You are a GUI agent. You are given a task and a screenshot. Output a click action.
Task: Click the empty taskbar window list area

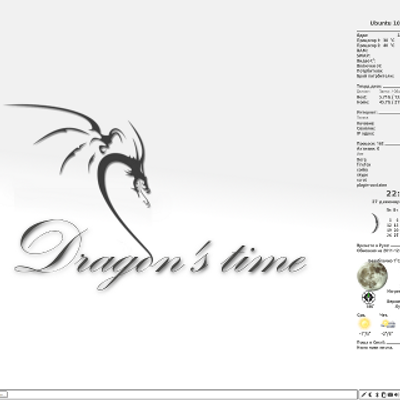[182, 395]
